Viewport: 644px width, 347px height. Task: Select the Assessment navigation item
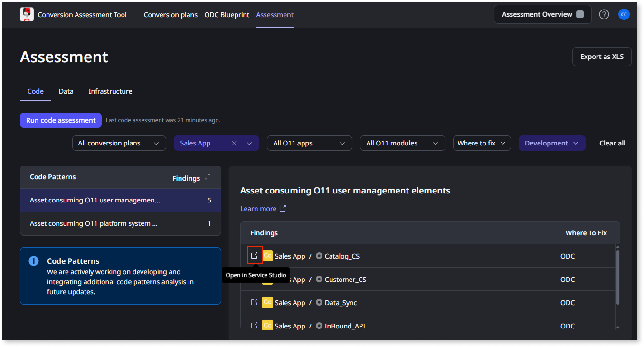click(x=275, y=15)
